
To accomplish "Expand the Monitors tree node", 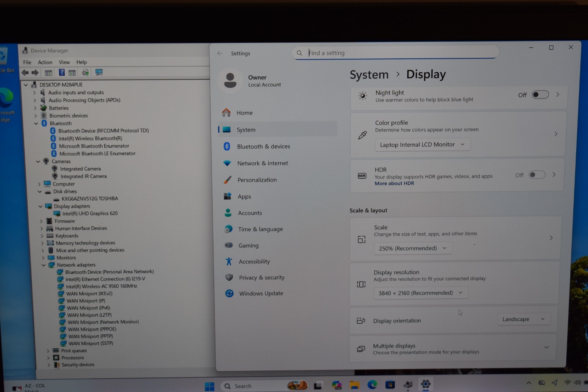I will coord(43,258).
